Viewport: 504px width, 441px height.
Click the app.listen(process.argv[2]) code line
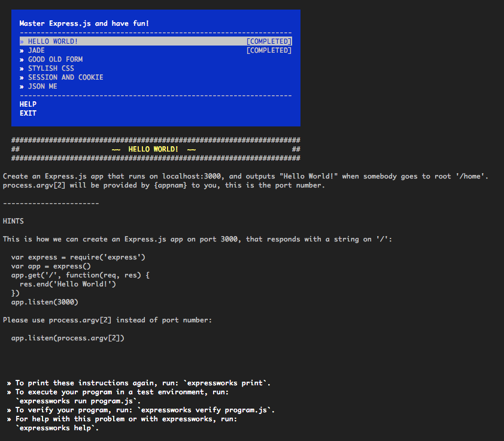coord(68,338)
